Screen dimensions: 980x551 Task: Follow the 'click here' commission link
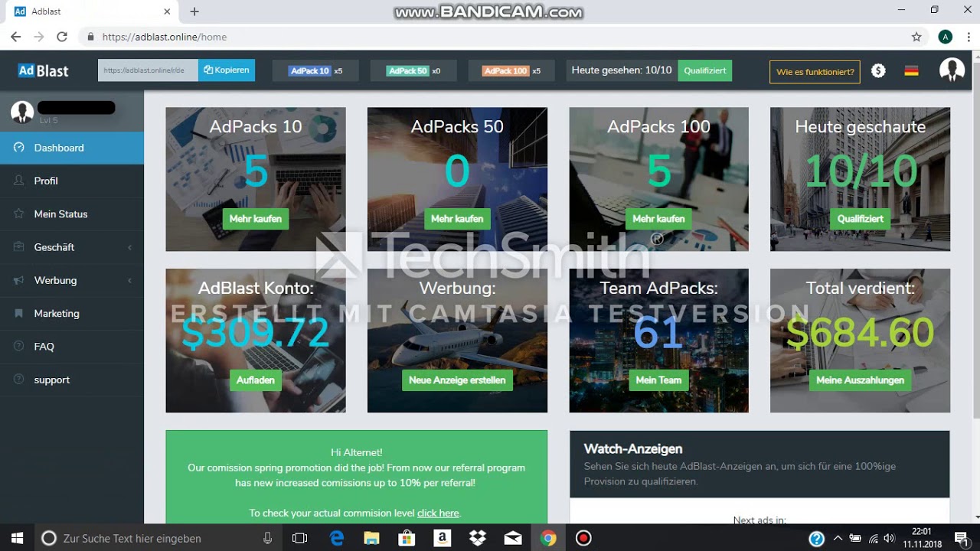(x=438, y=513)
